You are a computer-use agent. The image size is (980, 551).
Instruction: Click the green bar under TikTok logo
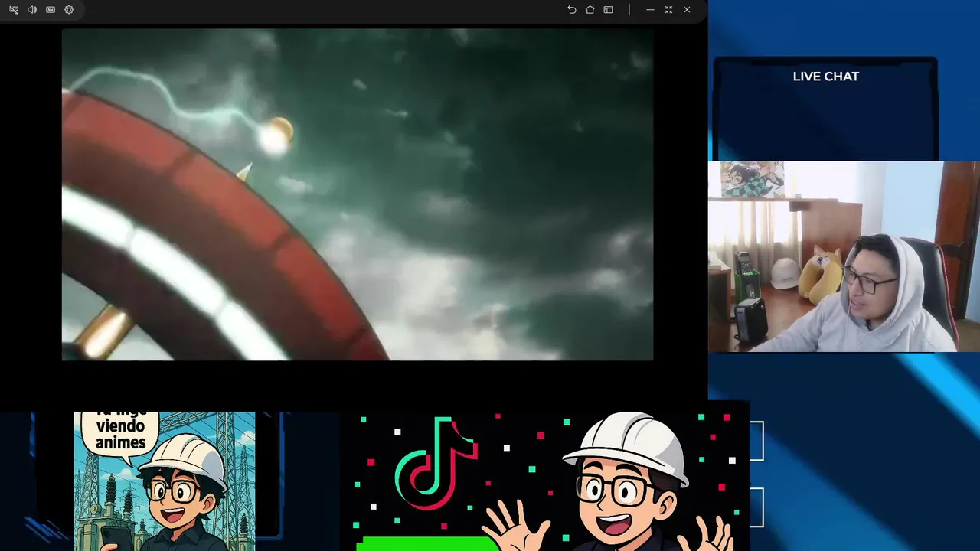[x=427, y=543]
